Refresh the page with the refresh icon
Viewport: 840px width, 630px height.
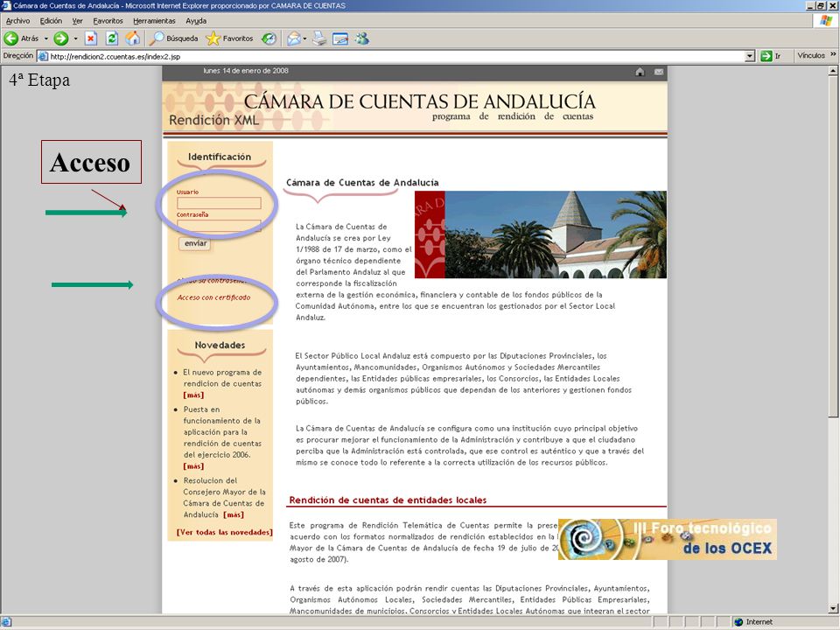coord(111,38)
